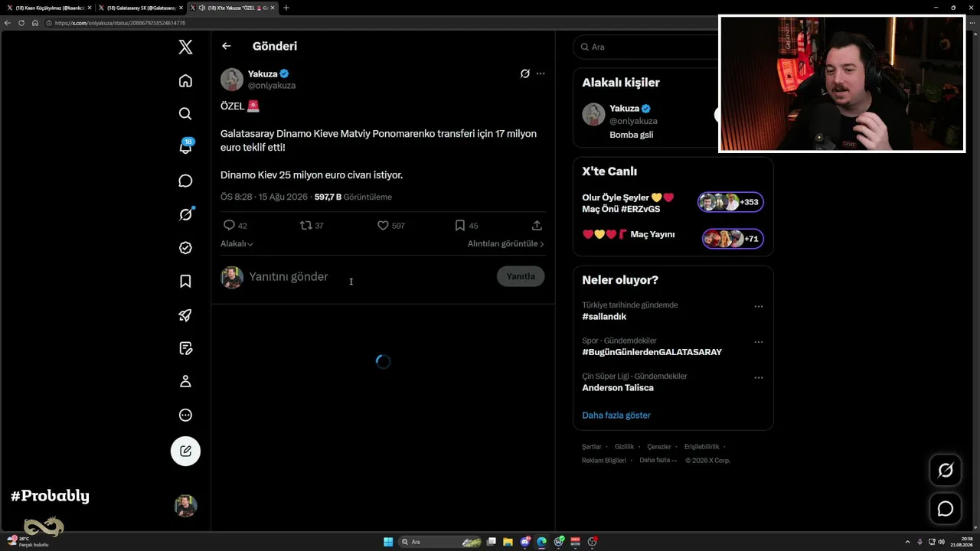
Task: Open the Erişilebilirlik footer link
Action: (x=701, y=447)
